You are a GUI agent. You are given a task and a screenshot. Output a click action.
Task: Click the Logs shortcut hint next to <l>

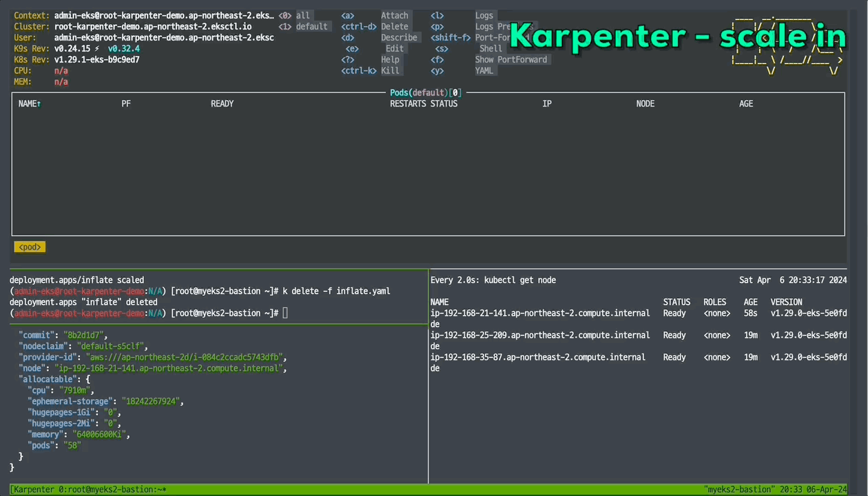coord(484,15)
